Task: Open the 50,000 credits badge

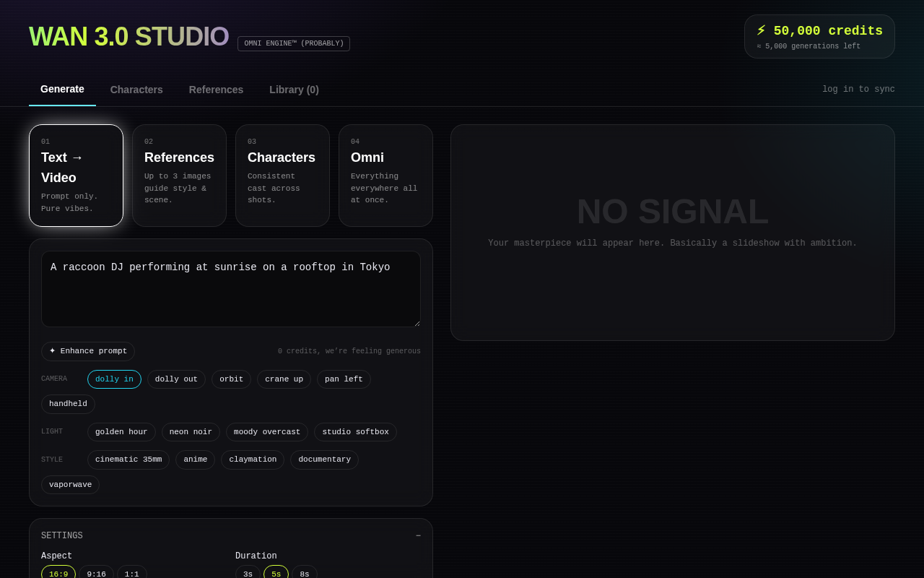Action: pyautogui.click(x=819, y=37)
